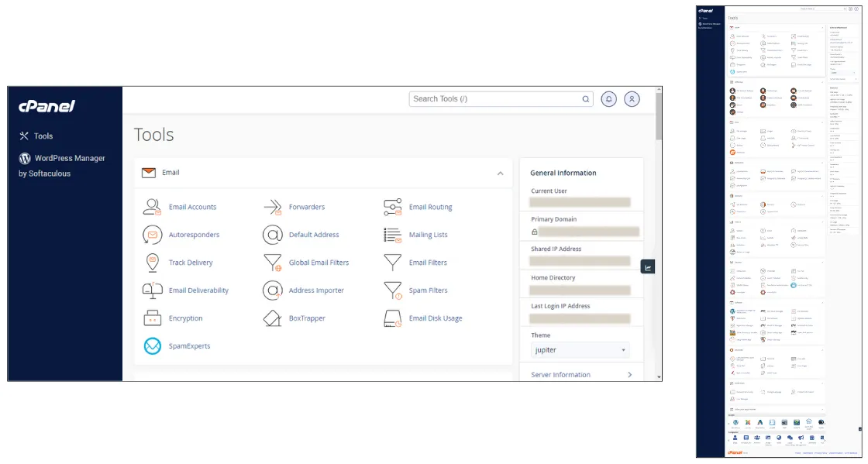The image size is (868, 464).
Task: Click the notifications bell icon
Action: pyautogui.click(x=609, y=99)
